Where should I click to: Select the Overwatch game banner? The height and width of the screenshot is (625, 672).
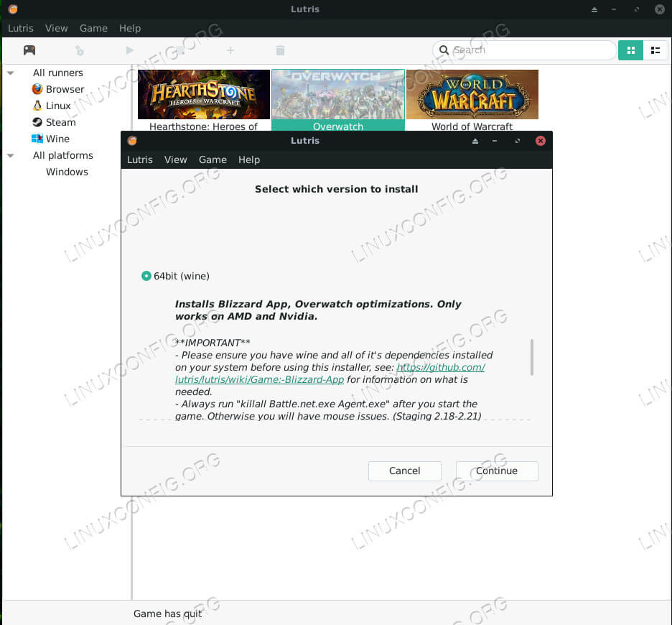338,94
